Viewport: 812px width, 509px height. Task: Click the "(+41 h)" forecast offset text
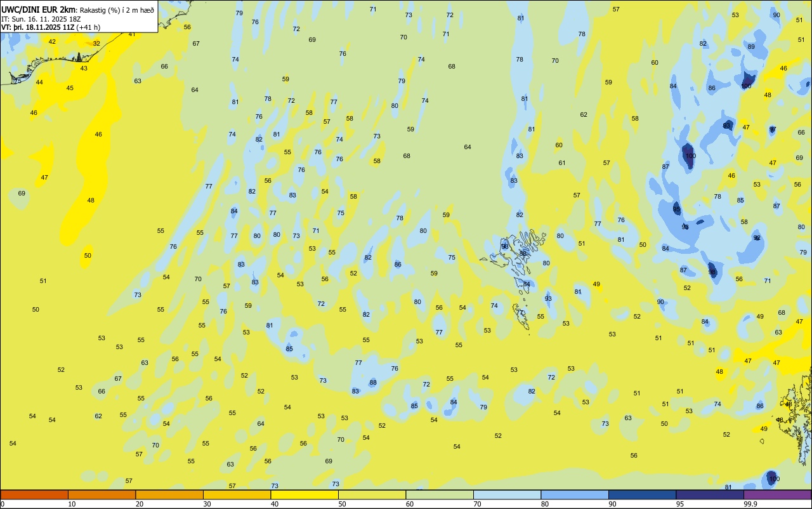(88, 27)
